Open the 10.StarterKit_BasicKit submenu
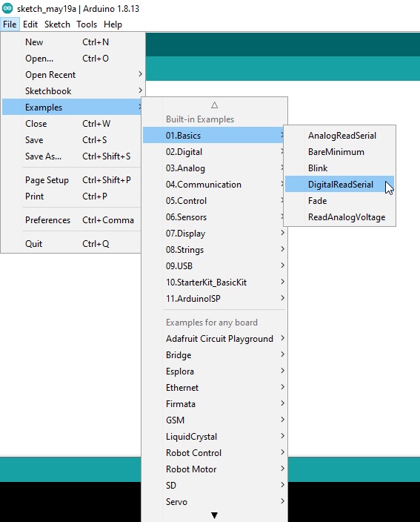This screenshot has width=420, height=522. pos(215,283)
